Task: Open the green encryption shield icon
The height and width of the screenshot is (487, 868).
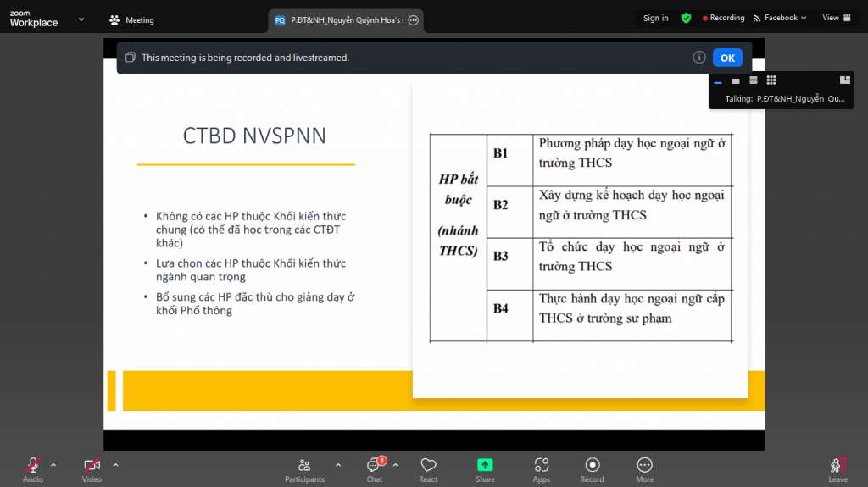Action: tap(686, 19)
